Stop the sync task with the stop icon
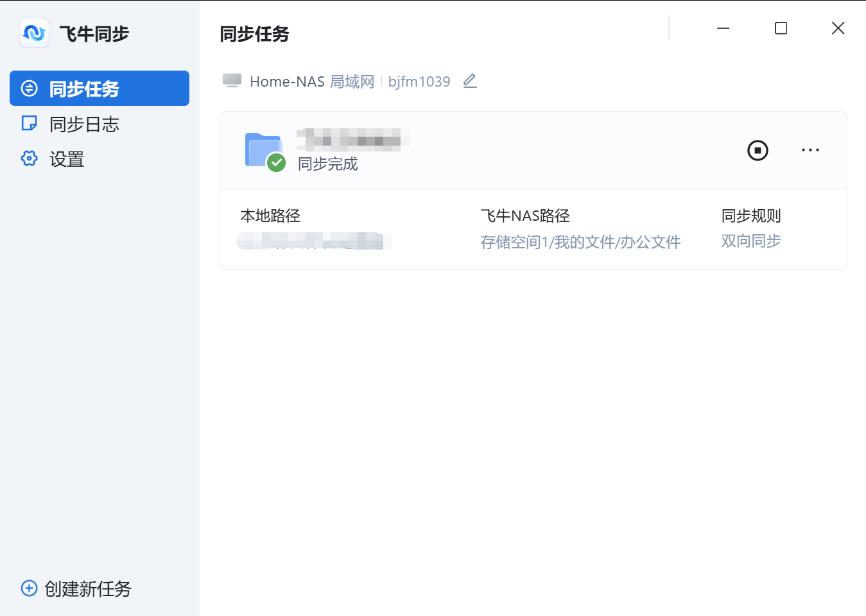Viewport: 866px width, 616px height. click(758, 150)
